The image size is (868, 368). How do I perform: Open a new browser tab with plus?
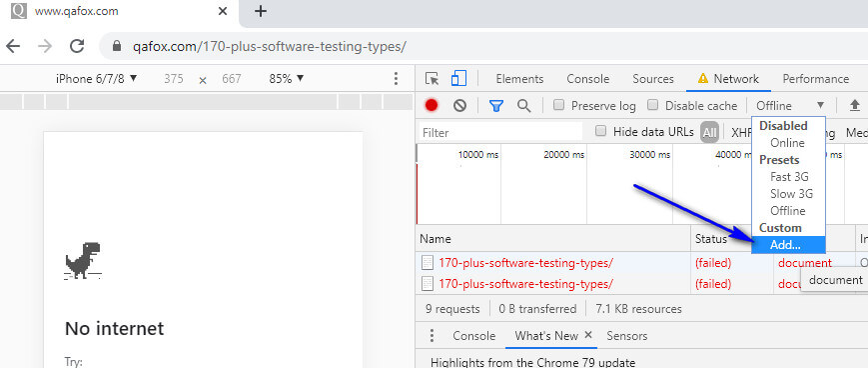[260, 11]
